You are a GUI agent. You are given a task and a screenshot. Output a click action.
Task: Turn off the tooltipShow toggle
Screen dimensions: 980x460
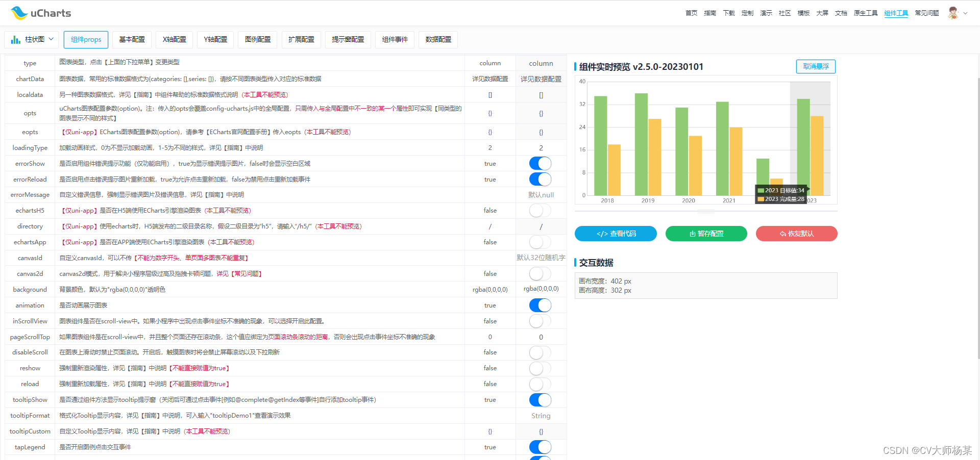click(540, 400)
